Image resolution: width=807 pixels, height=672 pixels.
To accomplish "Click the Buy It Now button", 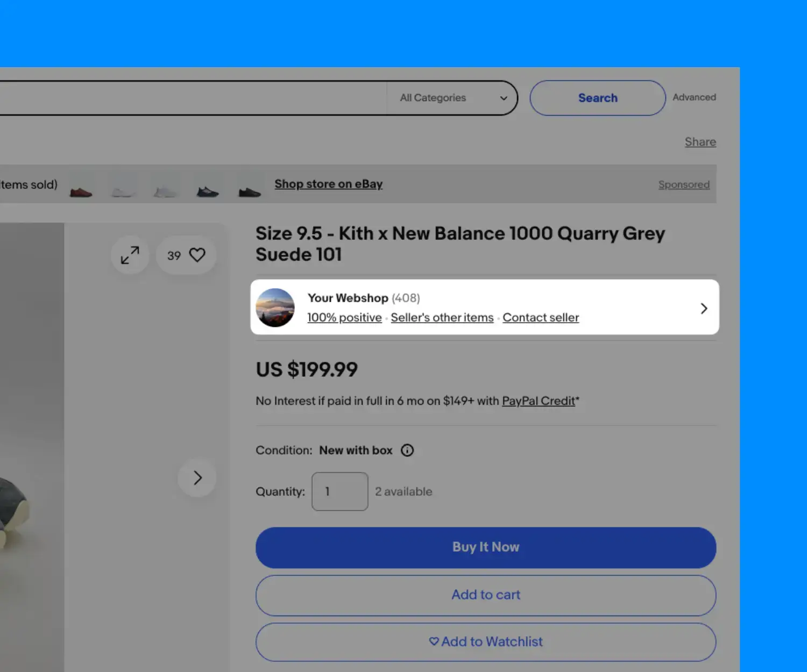I will [486, 547].
